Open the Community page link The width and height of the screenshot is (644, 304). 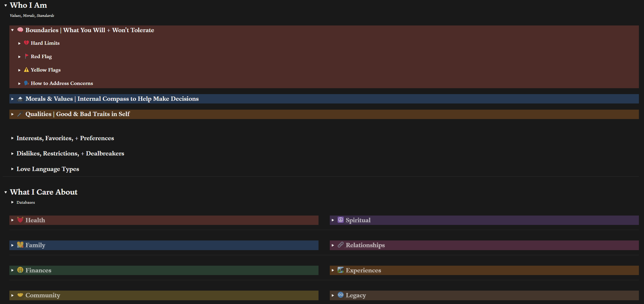click(43, 295)
